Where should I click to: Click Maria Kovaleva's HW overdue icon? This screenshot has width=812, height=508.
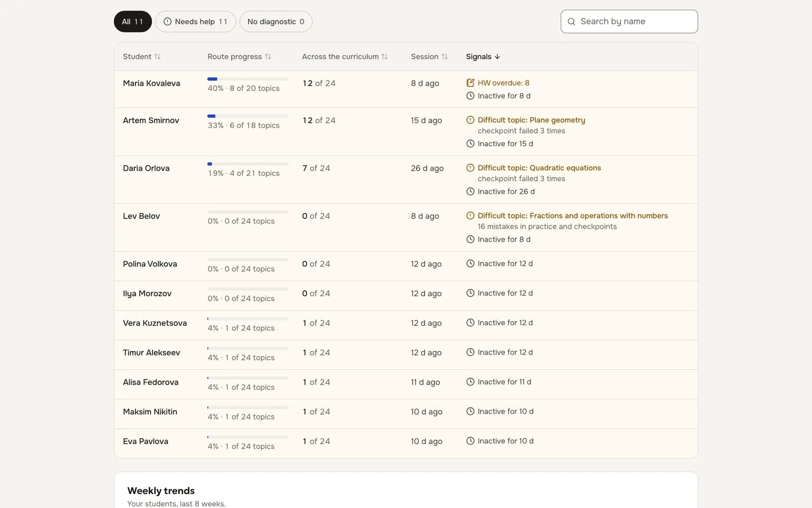tap(470, 83)
